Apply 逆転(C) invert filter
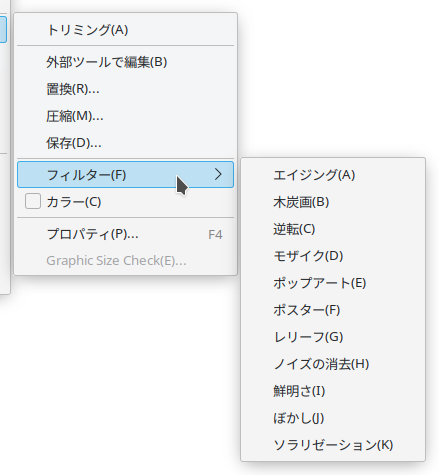The height and width of the screenshot is (475, 439). [333, 229]
